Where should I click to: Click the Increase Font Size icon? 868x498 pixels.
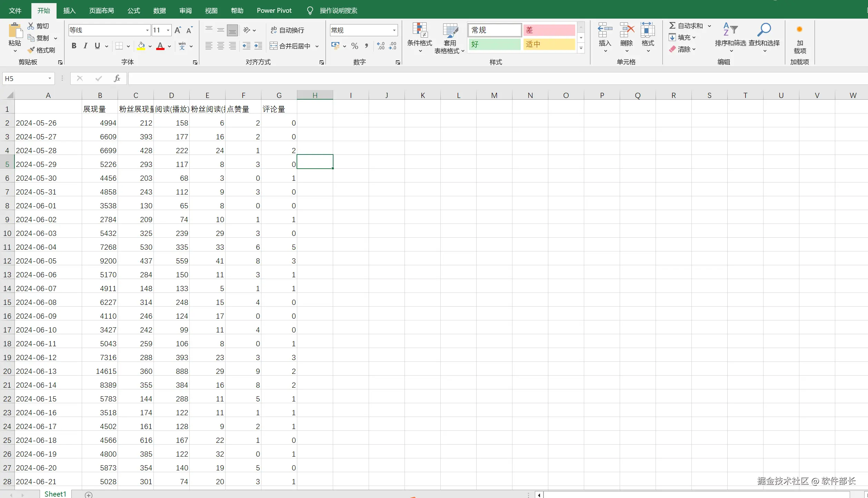(178, 30)
